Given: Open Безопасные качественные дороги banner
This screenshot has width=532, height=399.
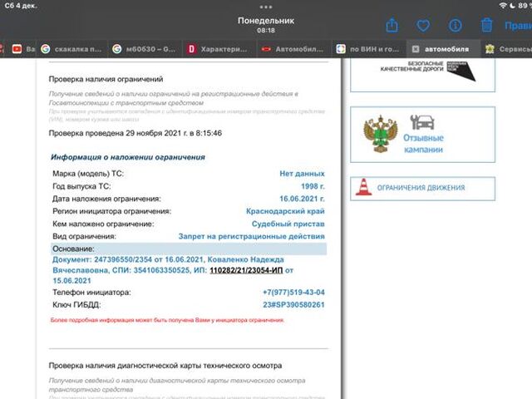Looking at the screenshot, I should pyautogui.click(x=423, y=74).
